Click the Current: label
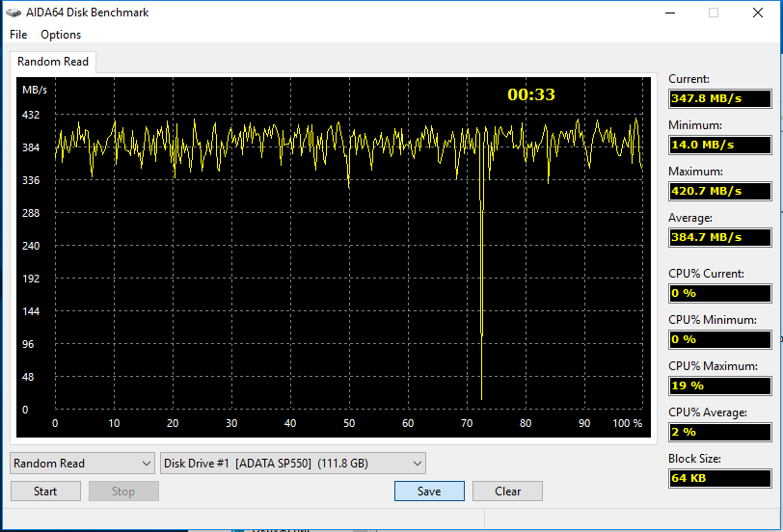Image resolution: width=783 pixels, height=532 pixels. tap(688, 79)
